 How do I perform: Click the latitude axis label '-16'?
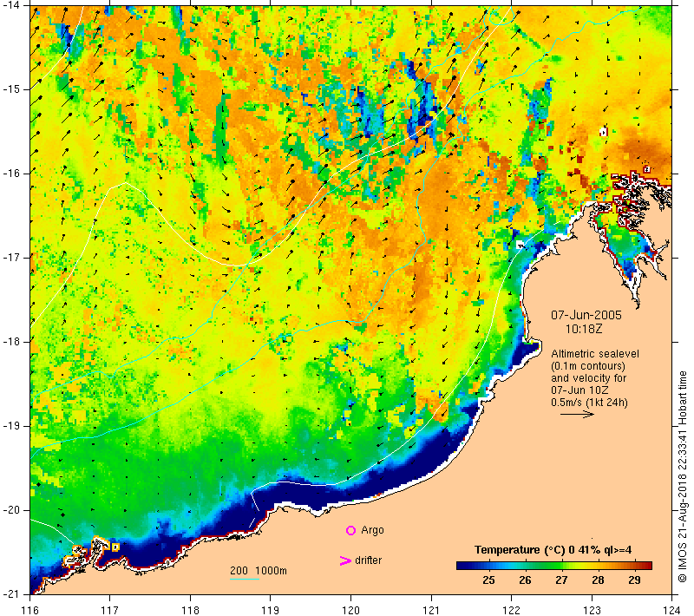click(x=10, y=173)
